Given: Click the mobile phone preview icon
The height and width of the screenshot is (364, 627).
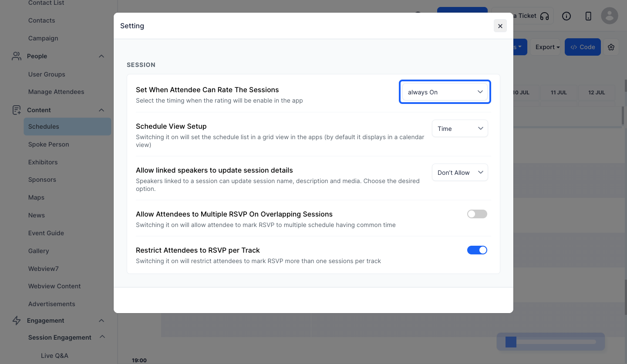Looking at the screenshot, I should point(588,16).
